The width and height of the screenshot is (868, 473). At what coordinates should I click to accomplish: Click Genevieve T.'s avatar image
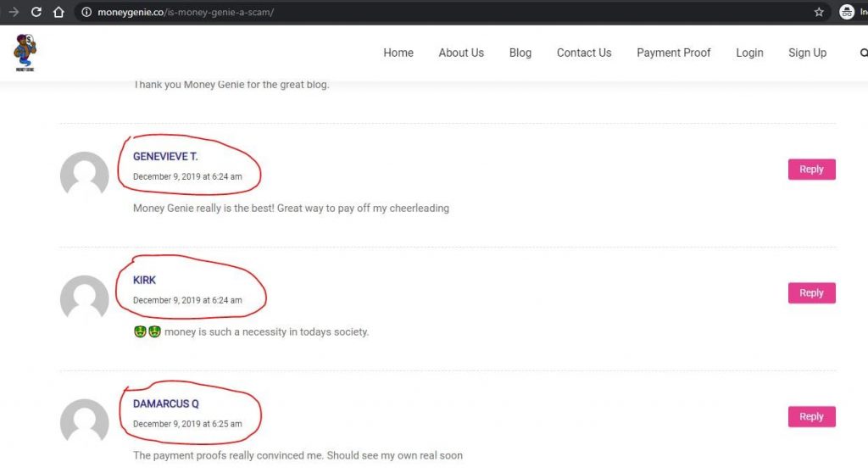(x=84, y=174)
